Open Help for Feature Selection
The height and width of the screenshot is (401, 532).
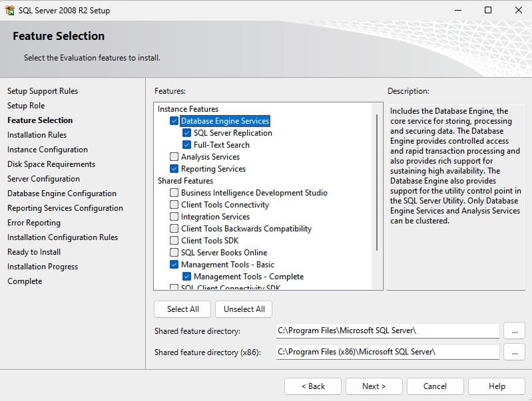tap(496, 386)
